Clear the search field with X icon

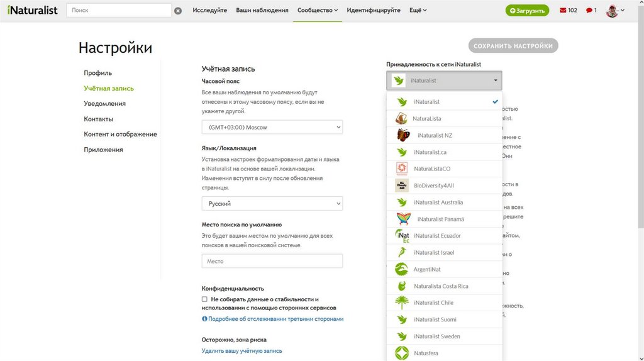click(178, 11)
